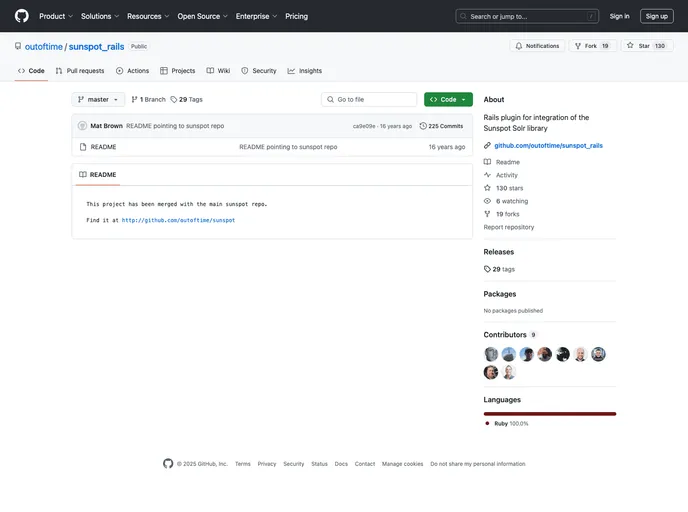Switch to Actions tab
Viewport: 688px width, 512px height.
click(133, 71)
